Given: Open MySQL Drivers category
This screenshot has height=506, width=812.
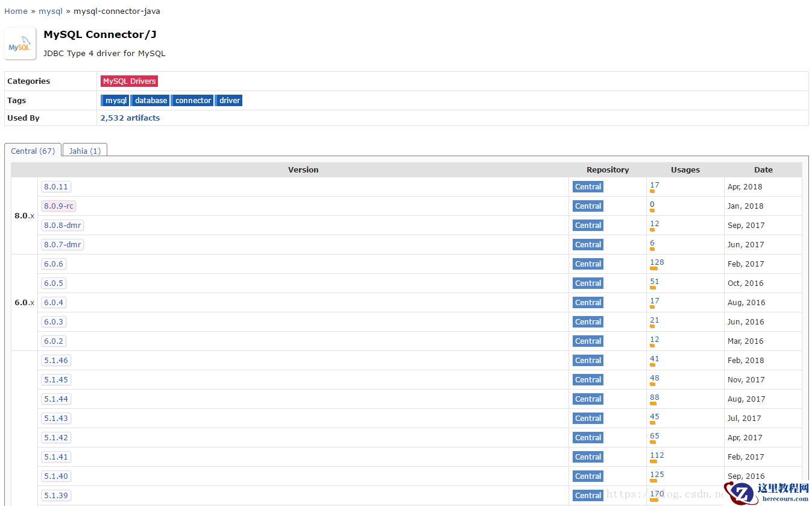Looking at the screenshot, I should tap(129, 81).
